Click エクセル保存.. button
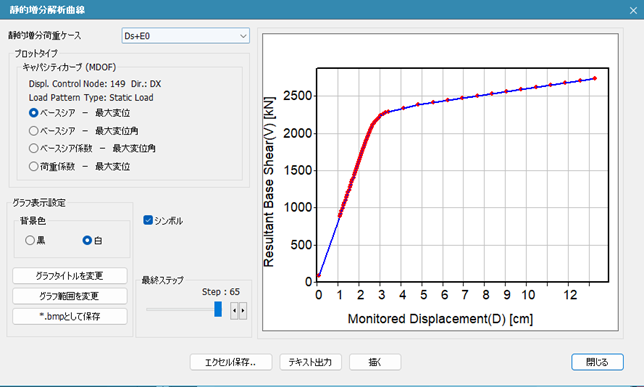Image resolution: width=644 pixels, height=387 pixels. click(231, 362)
